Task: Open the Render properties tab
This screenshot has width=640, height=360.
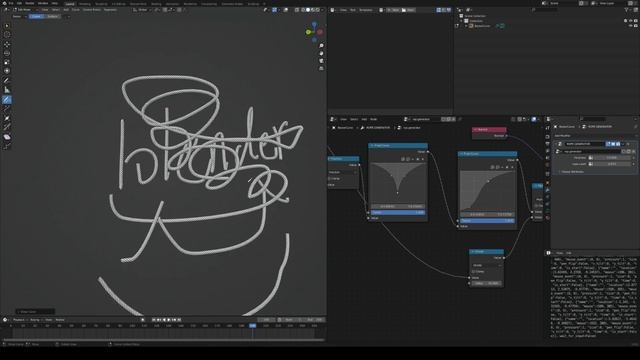Action: click(x=548, y=136)
